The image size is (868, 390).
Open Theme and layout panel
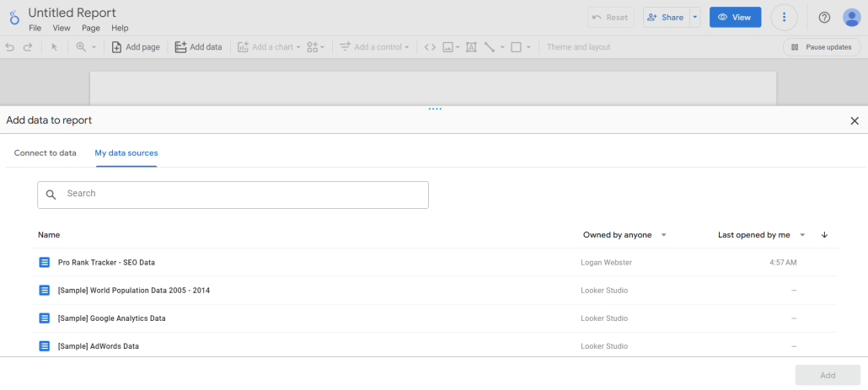pyautogui.click(x=578, y=47)
